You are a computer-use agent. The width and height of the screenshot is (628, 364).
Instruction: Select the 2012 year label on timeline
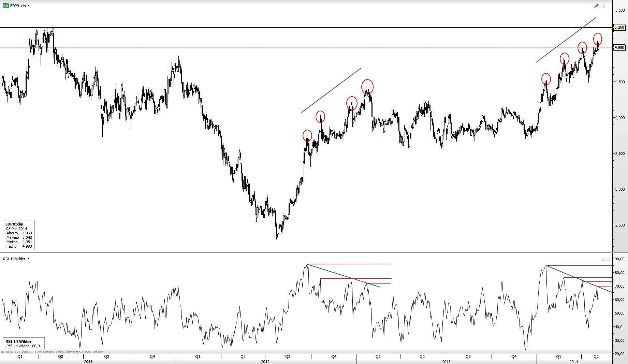pos(265,362)
